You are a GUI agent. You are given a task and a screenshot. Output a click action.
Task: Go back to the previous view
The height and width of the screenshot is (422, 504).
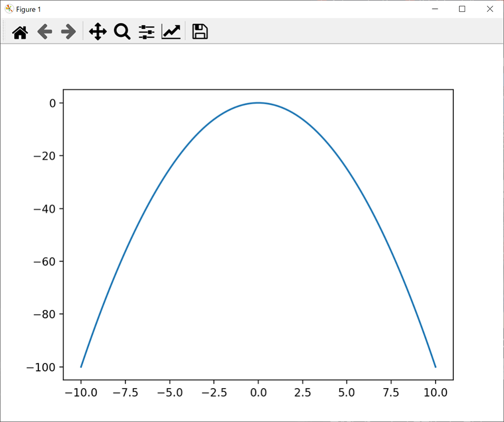pyautogui.click(x=45, y=32)
